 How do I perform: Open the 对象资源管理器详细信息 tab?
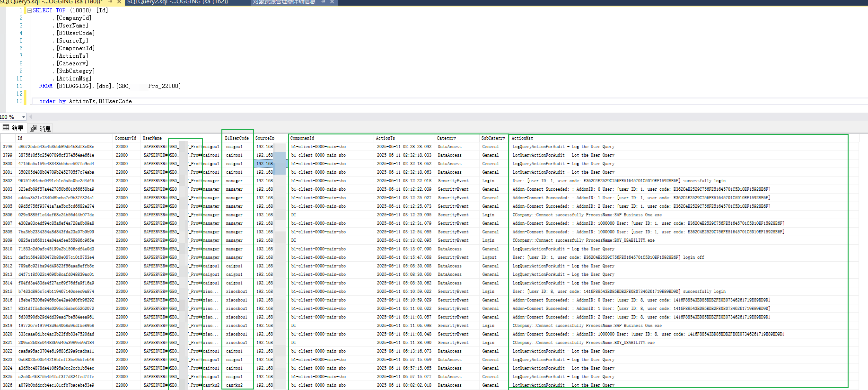pos(284,2)
